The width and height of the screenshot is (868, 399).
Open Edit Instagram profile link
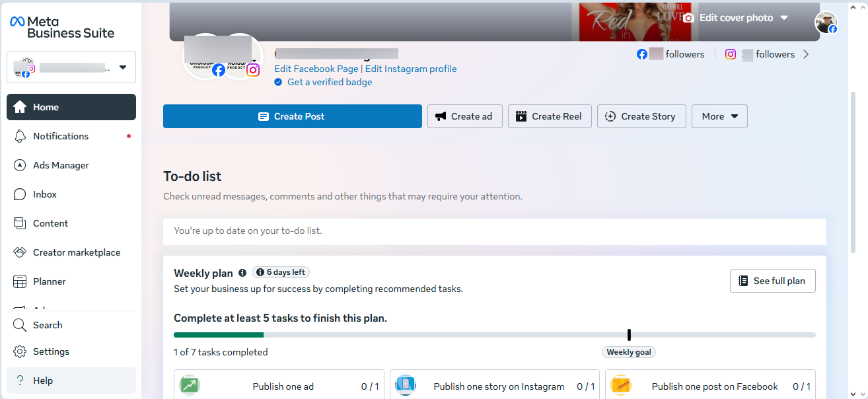410,69
